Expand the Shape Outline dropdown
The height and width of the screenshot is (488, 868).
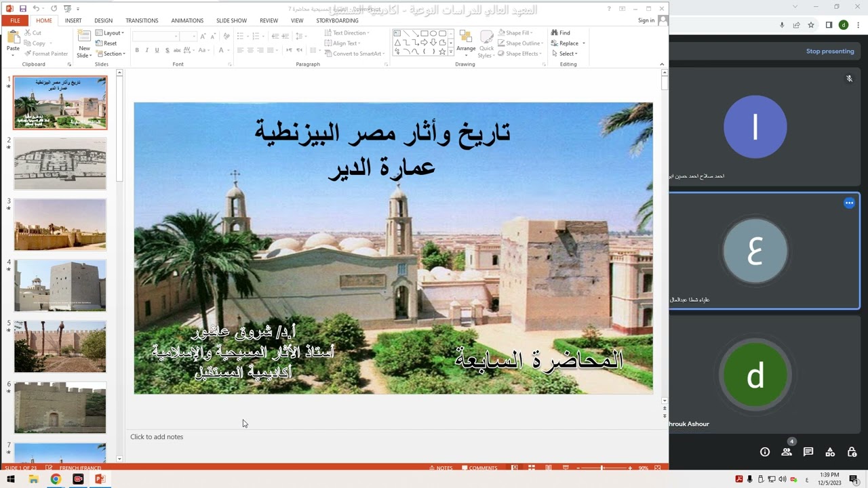click(521, 43)
